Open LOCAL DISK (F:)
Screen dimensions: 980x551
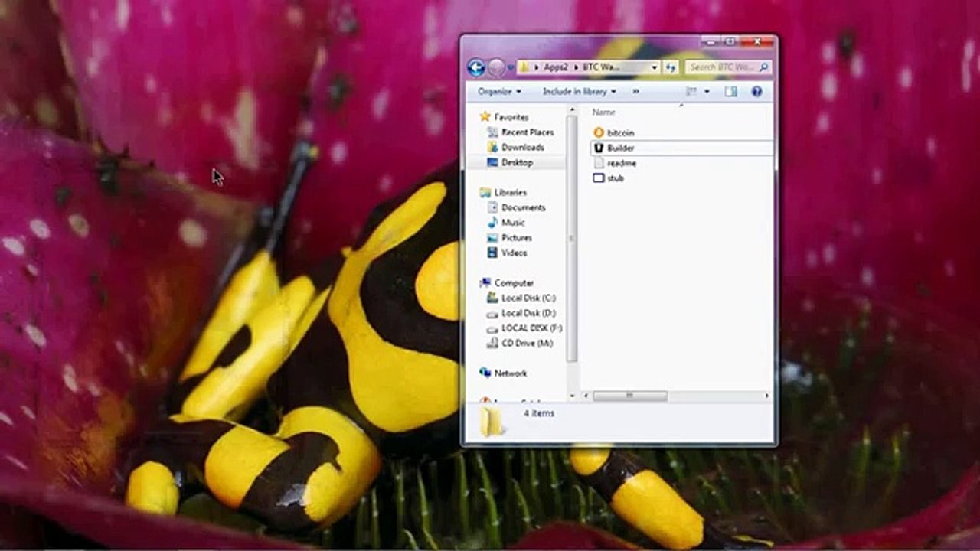tap(531, 328)
